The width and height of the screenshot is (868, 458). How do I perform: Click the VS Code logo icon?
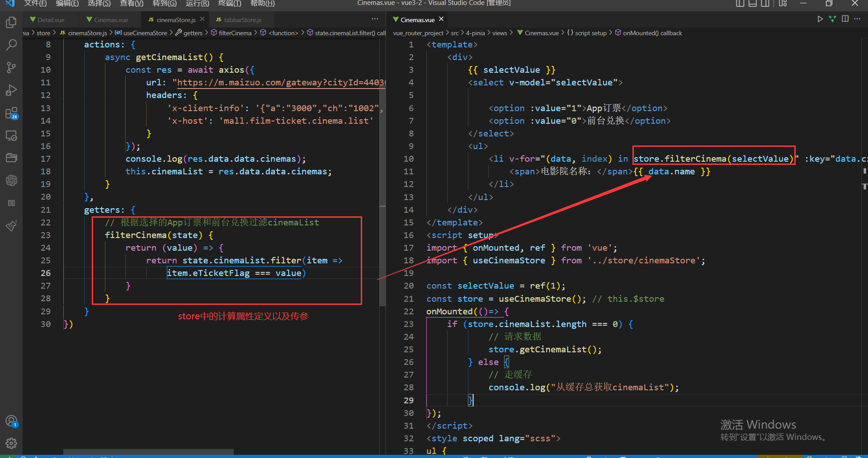10,3
